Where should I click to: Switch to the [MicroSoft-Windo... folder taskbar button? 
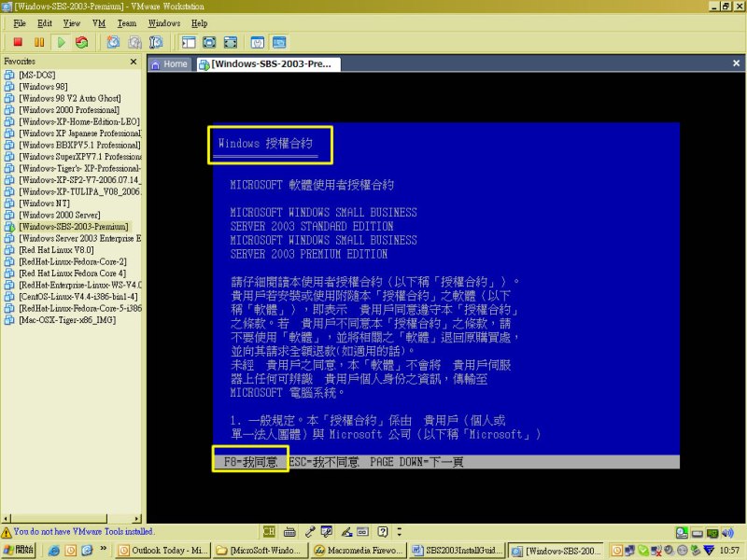(261, 551)
